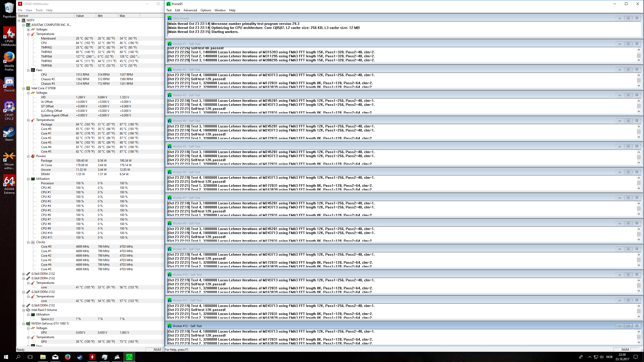Click the network icon in system tray

596,357
